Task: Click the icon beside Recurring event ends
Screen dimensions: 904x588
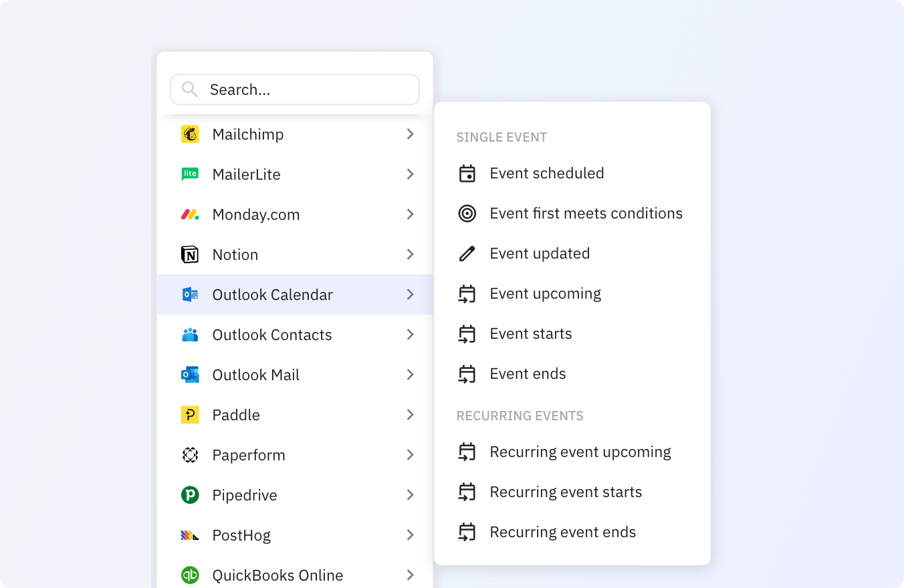Action: pos(467,533)
